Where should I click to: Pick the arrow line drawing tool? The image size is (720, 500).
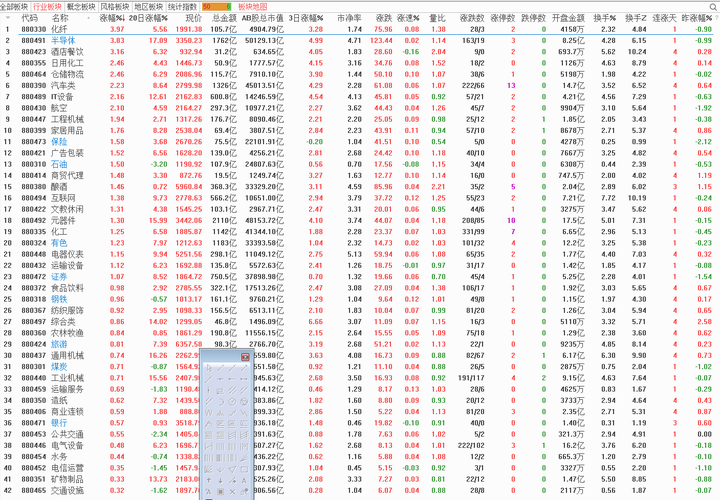(x=244, y=368)
